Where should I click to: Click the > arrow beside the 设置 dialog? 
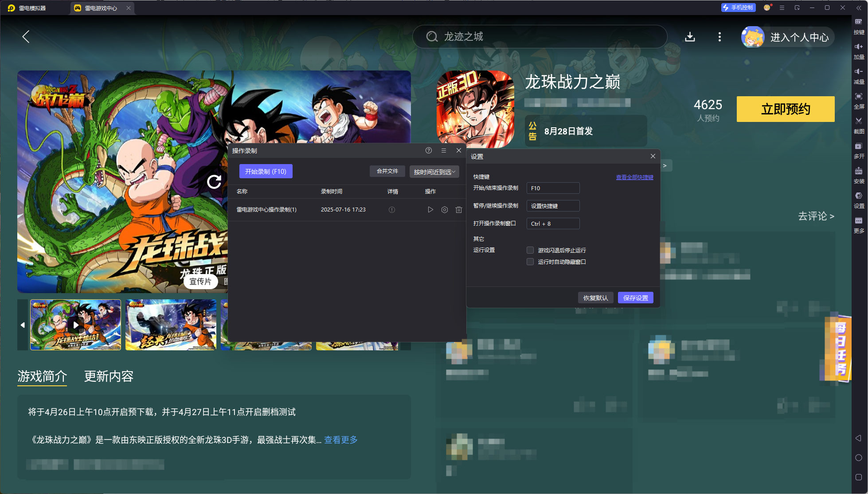pyautogui.click(x=665, y=165)
